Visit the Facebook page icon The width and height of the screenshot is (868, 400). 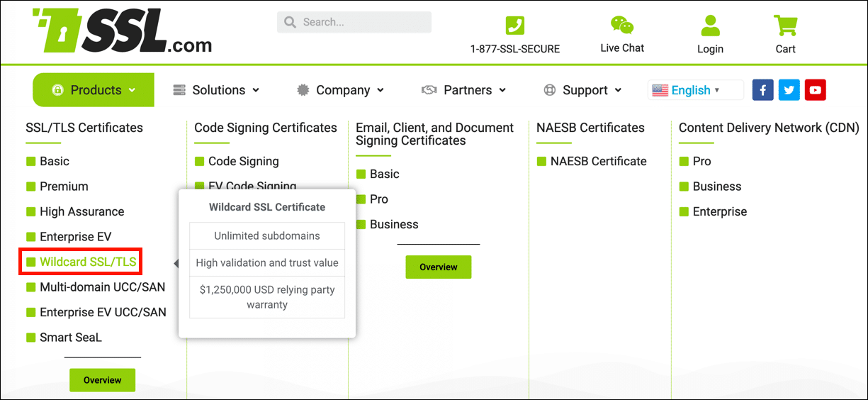[x=762, y=90]
